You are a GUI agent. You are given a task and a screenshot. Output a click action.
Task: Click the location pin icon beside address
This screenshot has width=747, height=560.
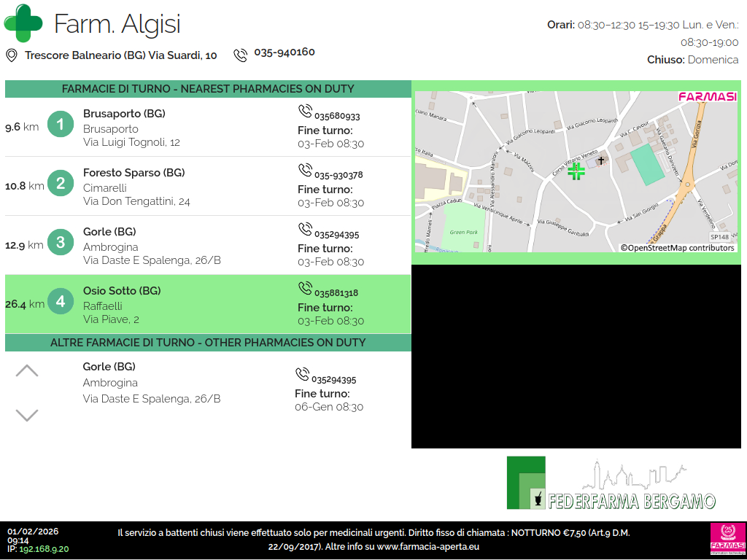coord(12,55)
